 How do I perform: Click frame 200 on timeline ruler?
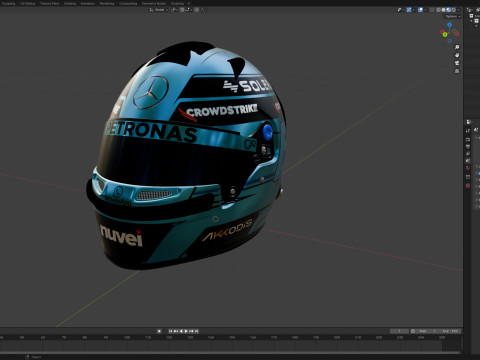pyautogui.click(x=337, y=337)
